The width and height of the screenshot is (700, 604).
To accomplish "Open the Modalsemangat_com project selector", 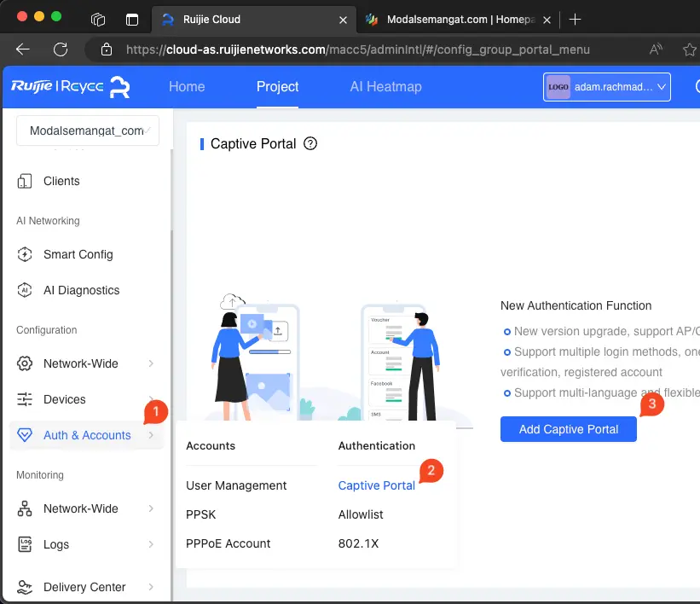I will click(x=88, y=131).
